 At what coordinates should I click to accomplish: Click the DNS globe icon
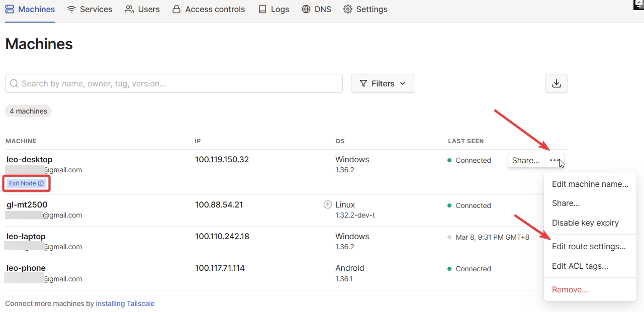point(306,10)
